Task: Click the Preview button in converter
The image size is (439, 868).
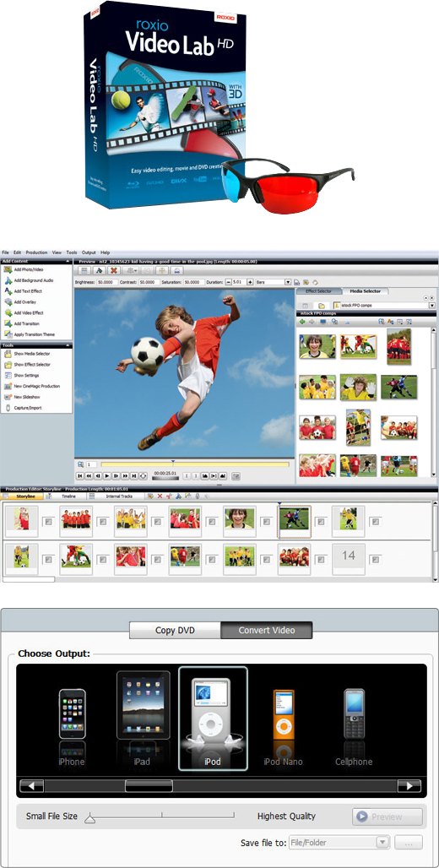Action: [387, 816]
